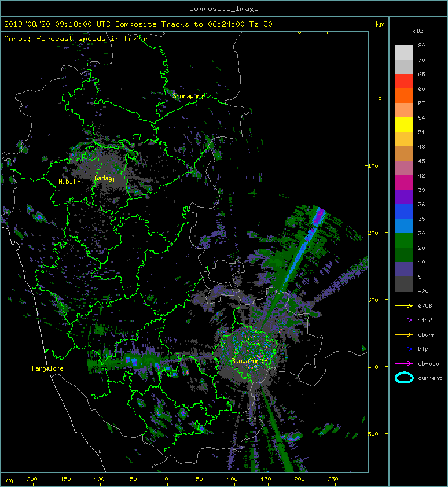Click the km unit label at top right

(380, 24)
